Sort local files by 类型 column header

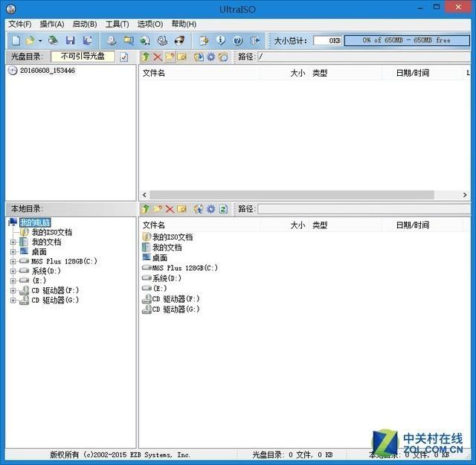pyautogui.click(x=320, y=225)
